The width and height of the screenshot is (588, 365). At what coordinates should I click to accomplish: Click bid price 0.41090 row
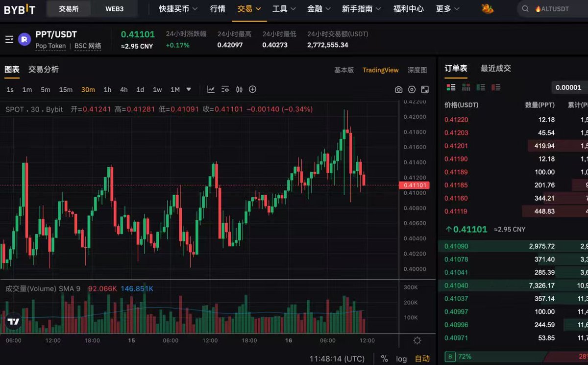click(513, 246)
